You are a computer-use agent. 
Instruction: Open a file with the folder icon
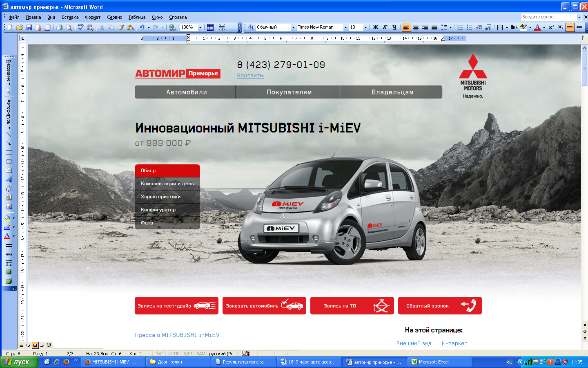(19, 27)
